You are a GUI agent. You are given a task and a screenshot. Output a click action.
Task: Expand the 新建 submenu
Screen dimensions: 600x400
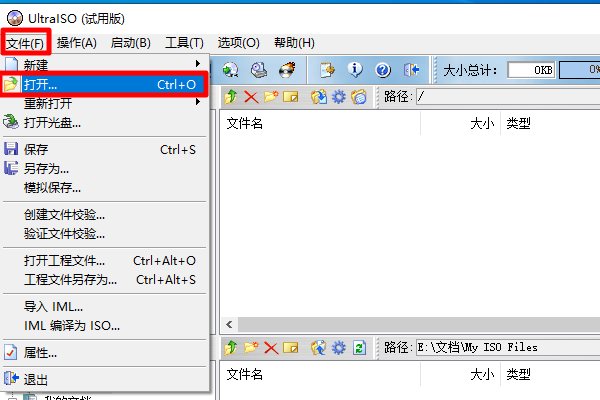pos(104,65)
